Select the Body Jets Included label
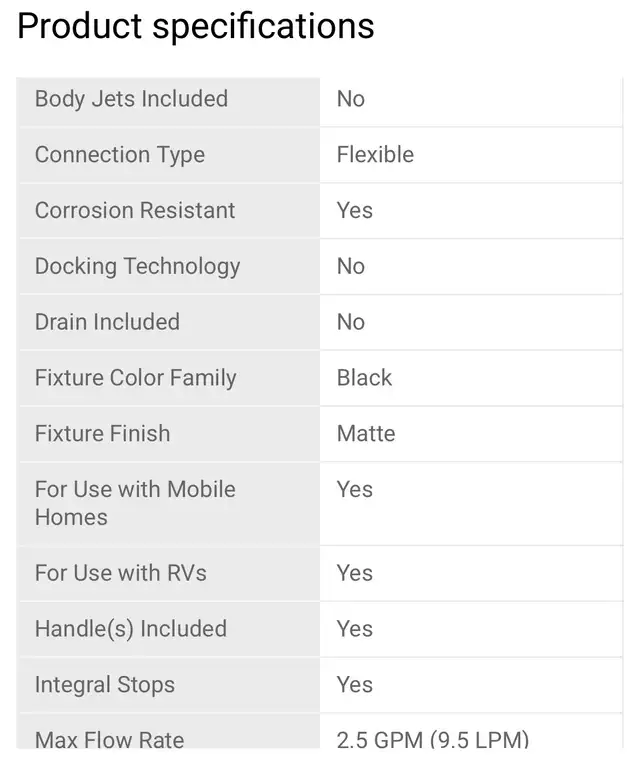Viewport: 640px width, 778px height. pos(131,99)
